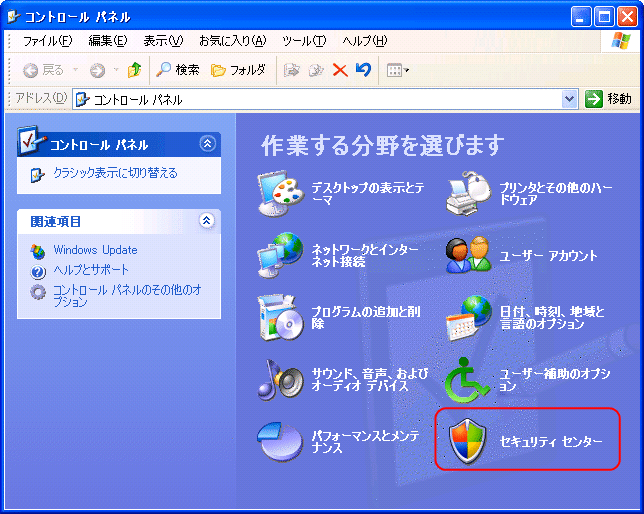
Task: Open the 表示(V) menu
Action: point(163,41)
